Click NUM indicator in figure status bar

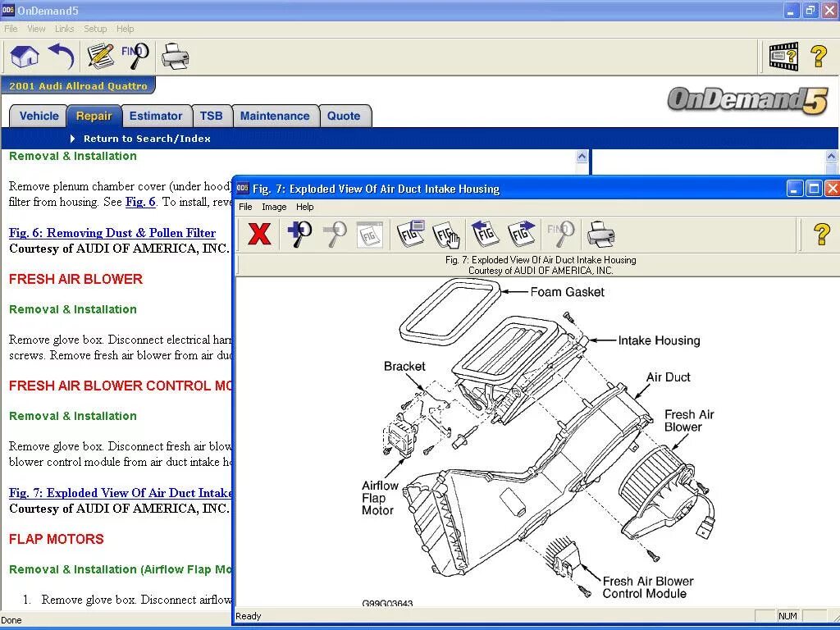[x=787, y=616]
